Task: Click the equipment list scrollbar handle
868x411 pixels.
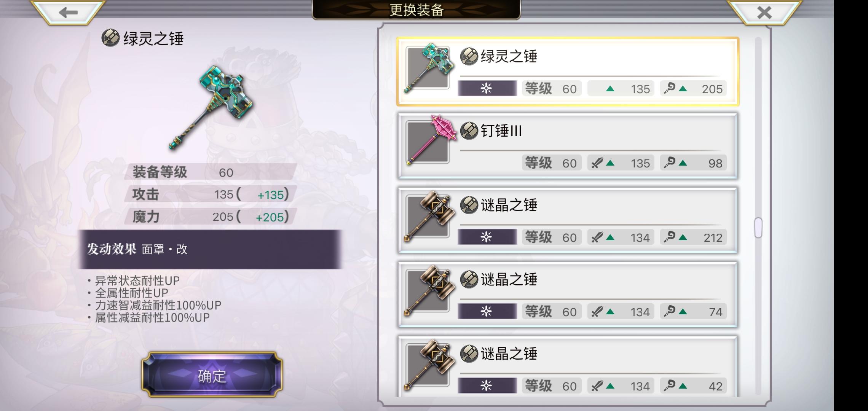Action: (x=758, y=228)
